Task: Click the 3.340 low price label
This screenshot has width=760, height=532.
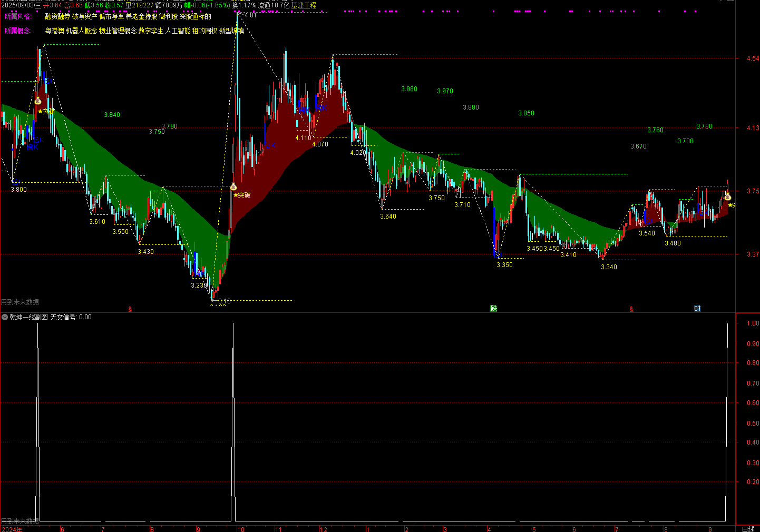Action: (x=609, y=267)
